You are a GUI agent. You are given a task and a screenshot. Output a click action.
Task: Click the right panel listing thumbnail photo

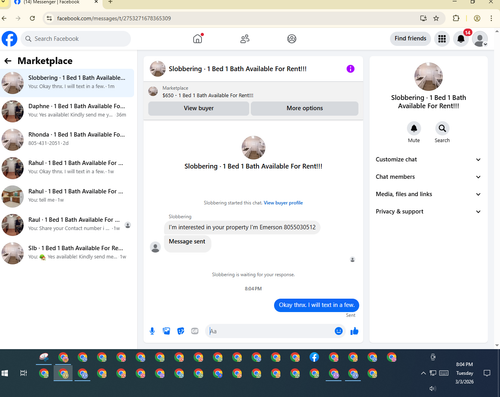(428, 76)
